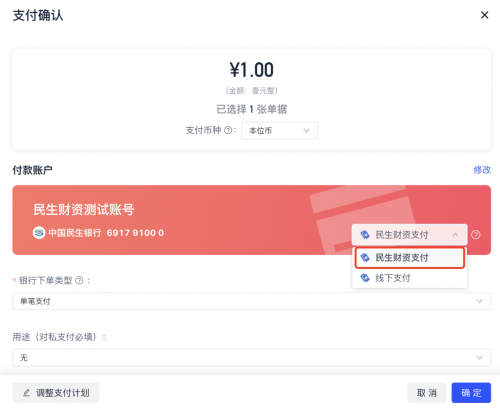Image resolution: width=500 pixels, height=408 pixels.
Task: Click the help icon next to 银行下单类型
Action: click(79, 281)
